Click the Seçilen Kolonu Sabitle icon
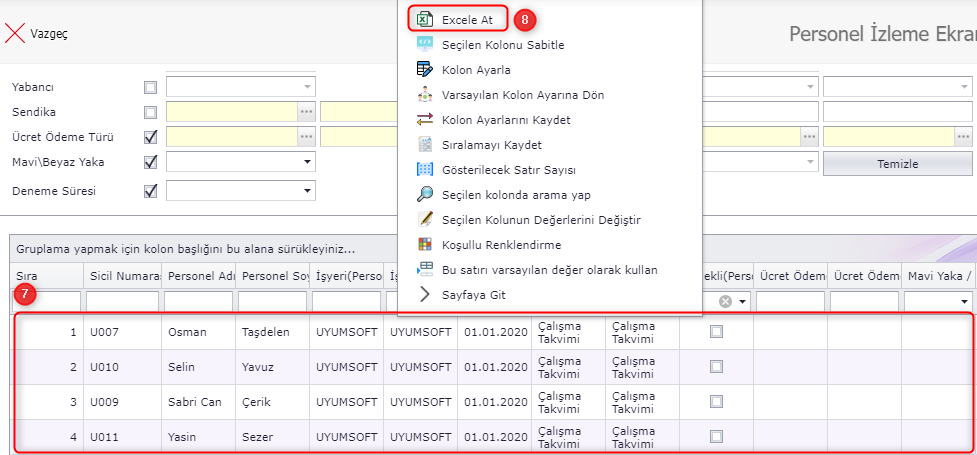 (424, 45)
